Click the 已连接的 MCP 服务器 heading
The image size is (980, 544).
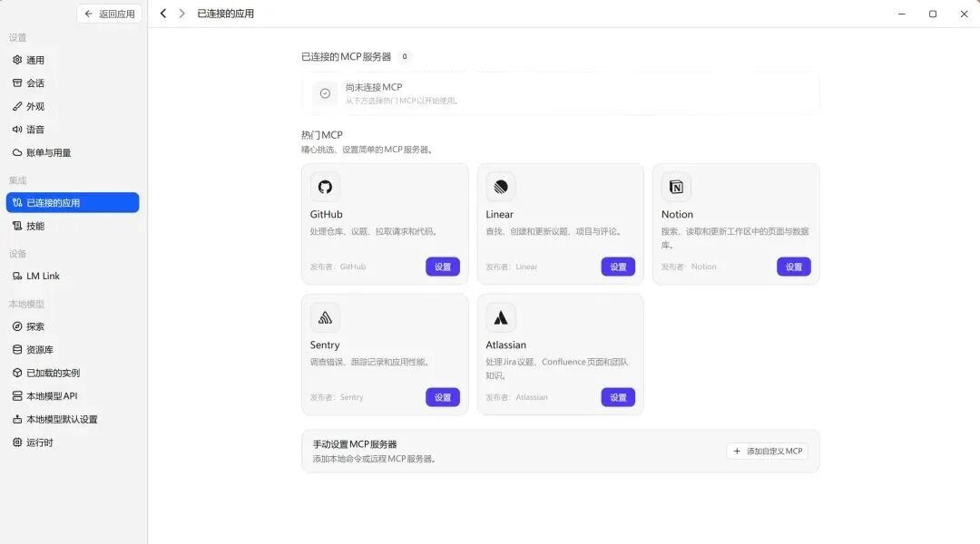[x=347, y=57]
